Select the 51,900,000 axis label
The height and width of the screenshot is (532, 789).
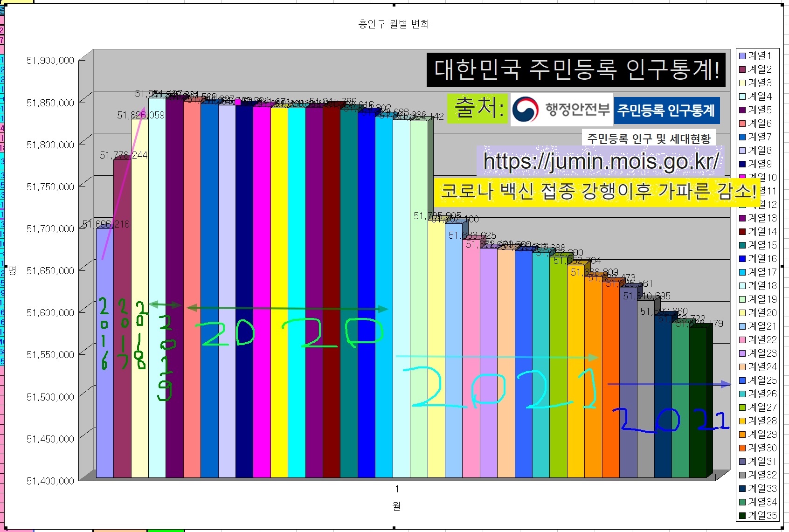[50, 61]
